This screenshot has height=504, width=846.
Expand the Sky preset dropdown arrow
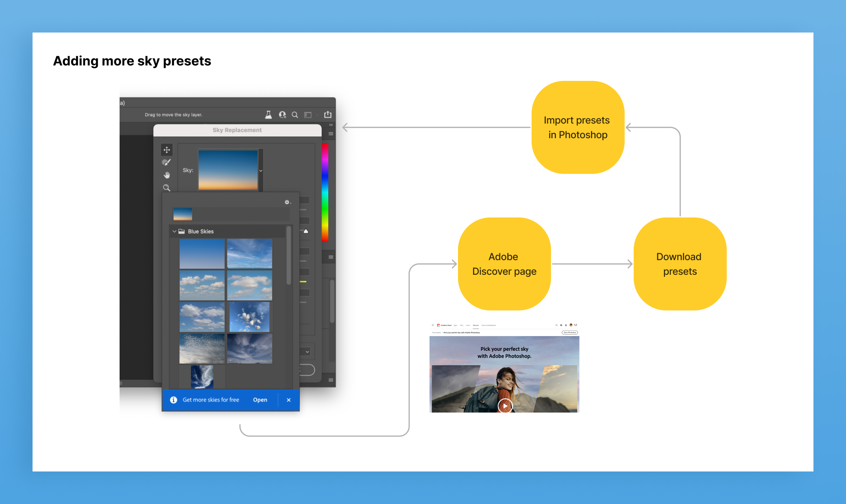[x=261, y=171]
